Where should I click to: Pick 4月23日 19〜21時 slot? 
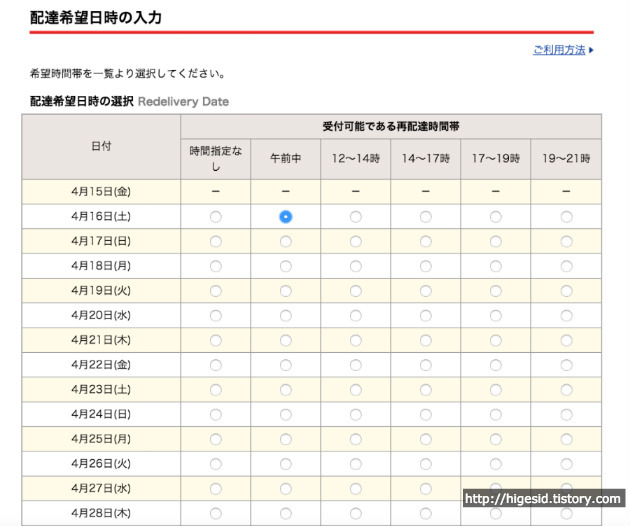click(567, 390)
